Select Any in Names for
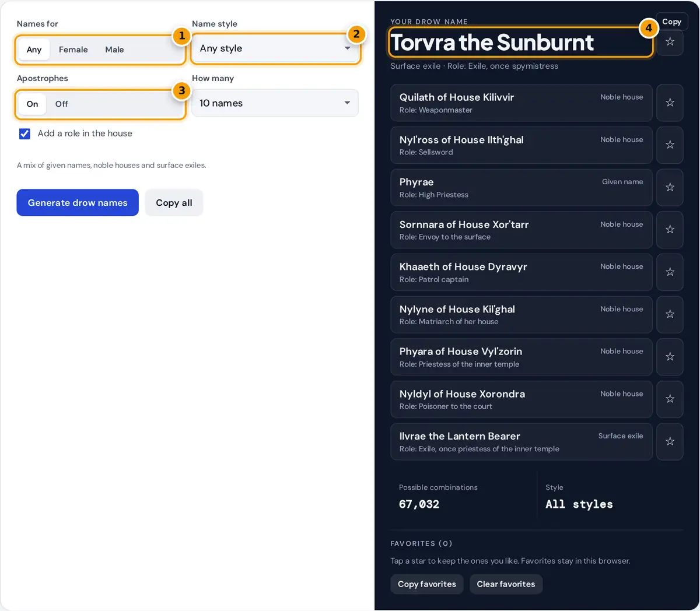This screenshot has height=611, width=700. coord(34,50)
